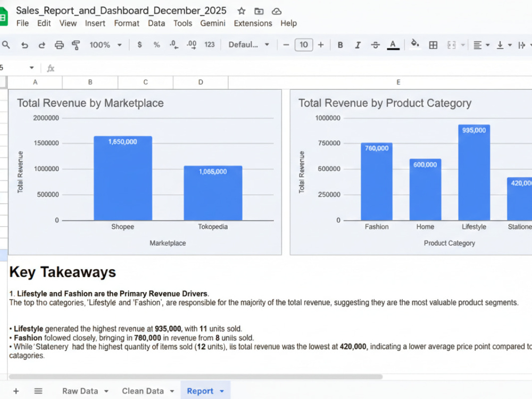This screenshot has height=399, width=532.
Task: Open the Insert menu
Action: click(x=95, y=23)
